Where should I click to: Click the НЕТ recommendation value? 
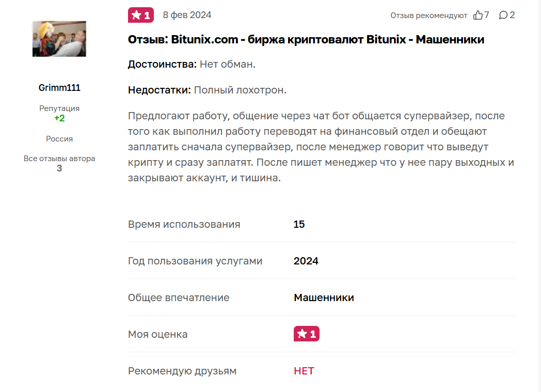tap(304, 371)
